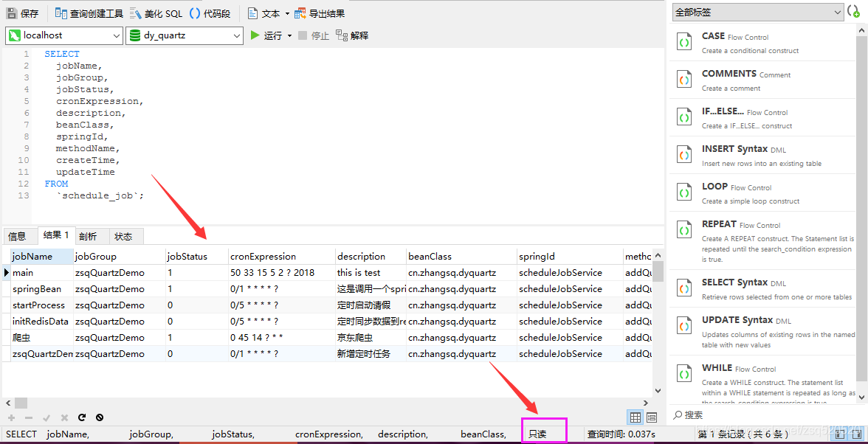Click the snippet search field (搜索)
The width and height of the screenshot is (868, 444).
[760, 415]
